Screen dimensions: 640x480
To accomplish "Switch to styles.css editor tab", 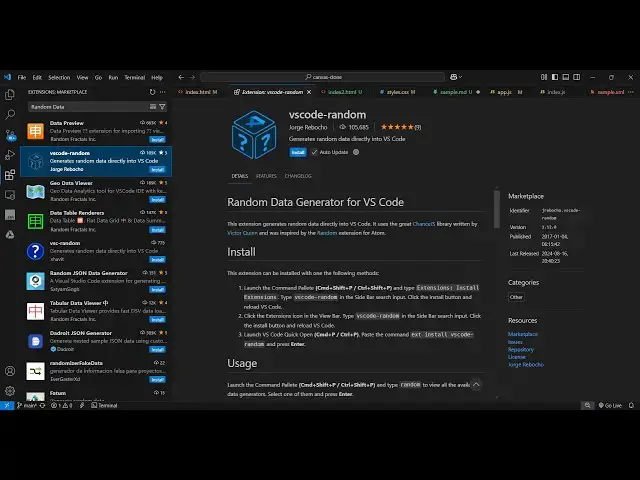I will [398, 92].
